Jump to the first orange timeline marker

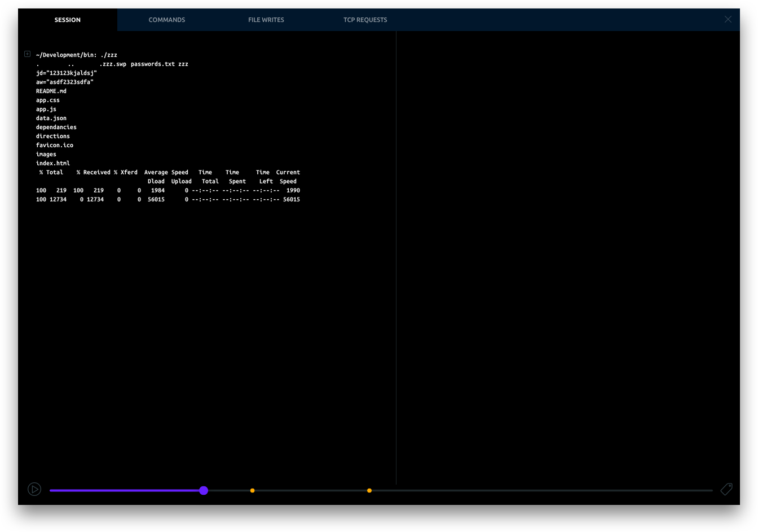(252, 490)
